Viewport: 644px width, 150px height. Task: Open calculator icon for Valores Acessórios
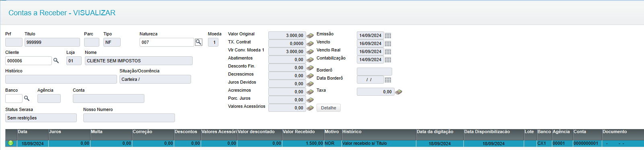tap(310, 108)
